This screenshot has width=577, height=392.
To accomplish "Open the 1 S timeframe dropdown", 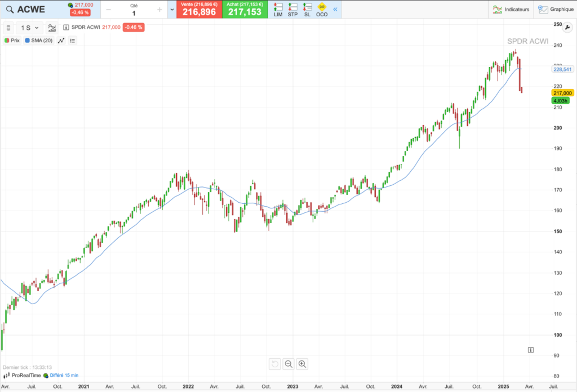I will [x=29, y=28].
